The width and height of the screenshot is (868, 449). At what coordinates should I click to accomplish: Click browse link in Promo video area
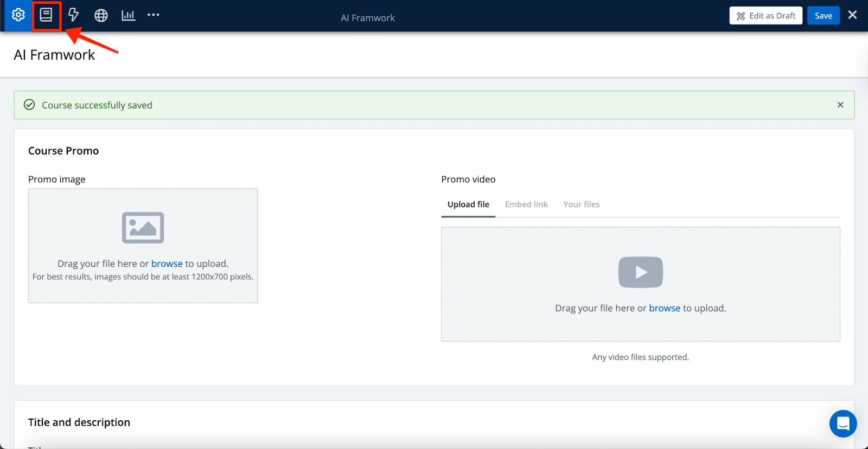tap(665, 308)
